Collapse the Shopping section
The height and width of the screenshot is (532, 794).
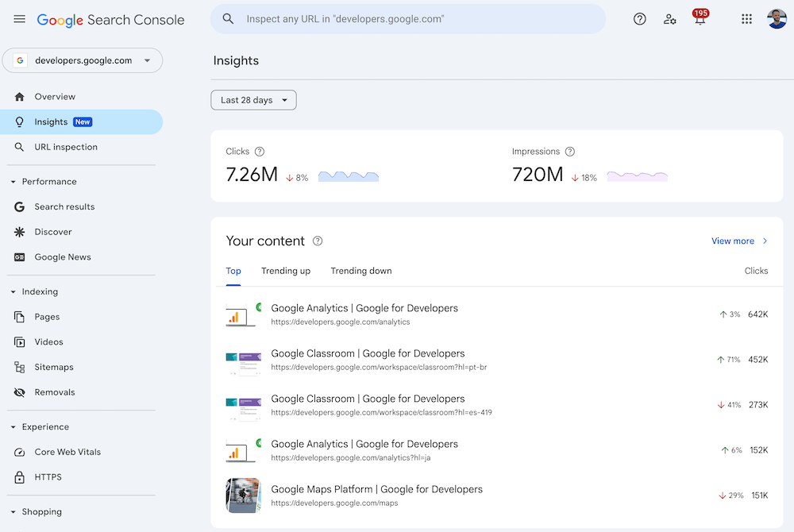(x=13, y=512)
